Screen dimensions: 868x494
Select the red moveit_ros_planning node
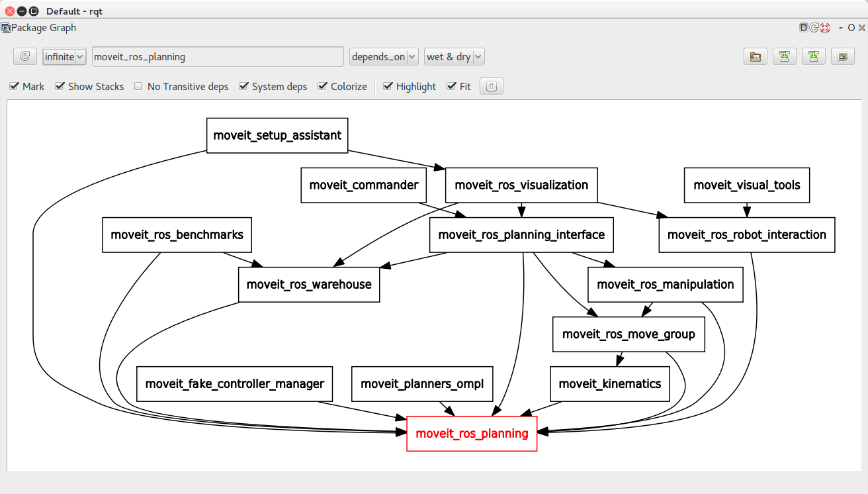[x=472, y=434]
